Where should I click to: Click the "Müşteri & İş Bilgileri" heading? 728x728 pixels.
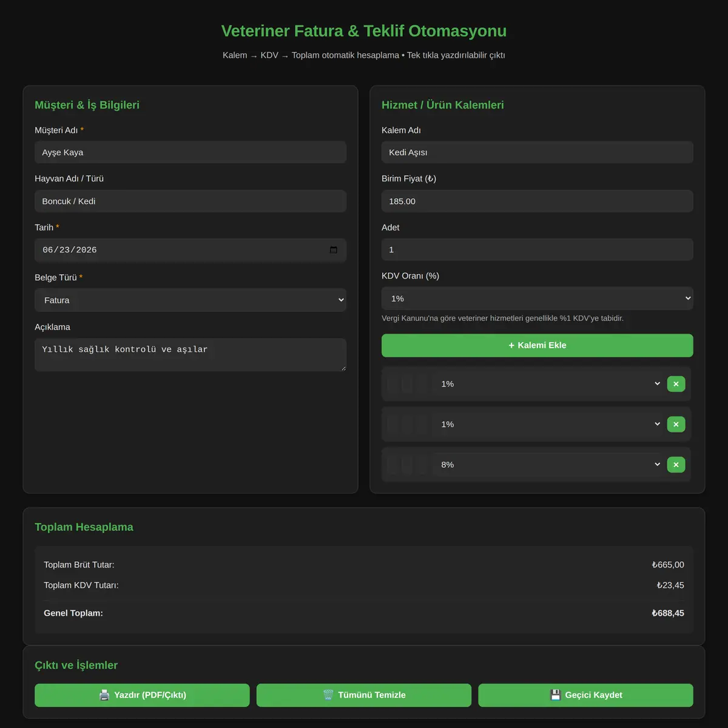click(x=87, y=105)
